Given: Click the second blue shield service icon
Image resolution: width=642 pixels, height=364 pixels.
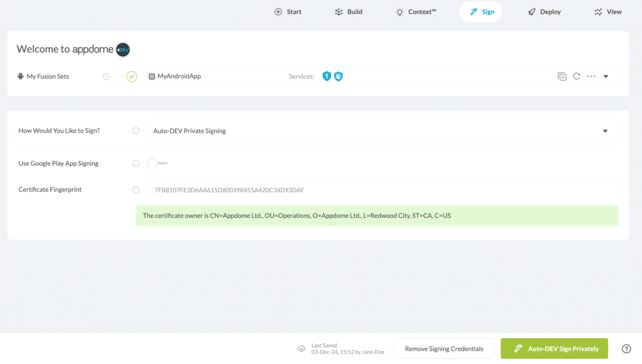Looking at the screenshot, I should point(338,76).
